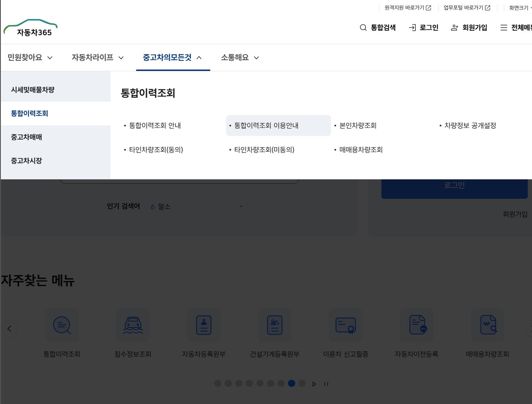Show previous items in 자주찾는 메뉴 carousel

coord(9,328)
